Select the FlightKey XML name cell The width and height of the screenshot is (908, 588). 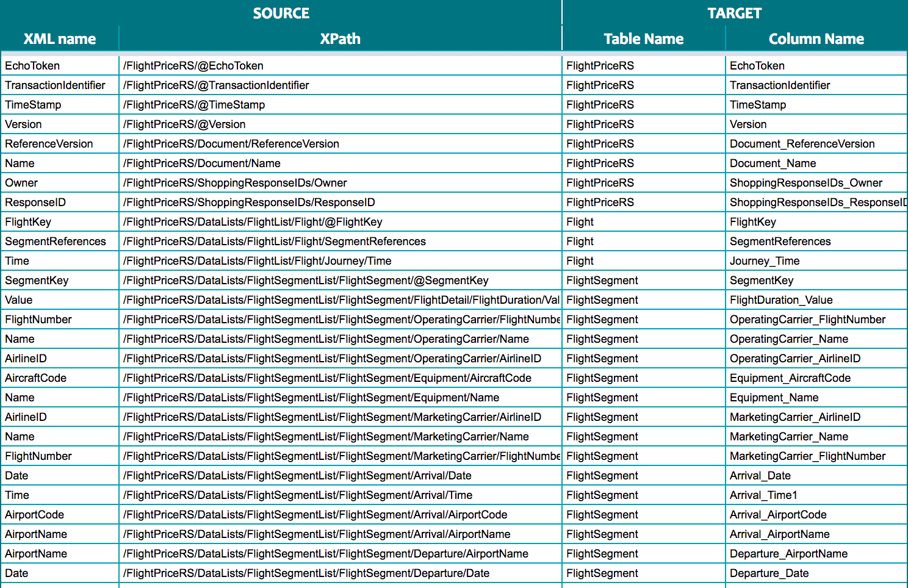[59, 221]
